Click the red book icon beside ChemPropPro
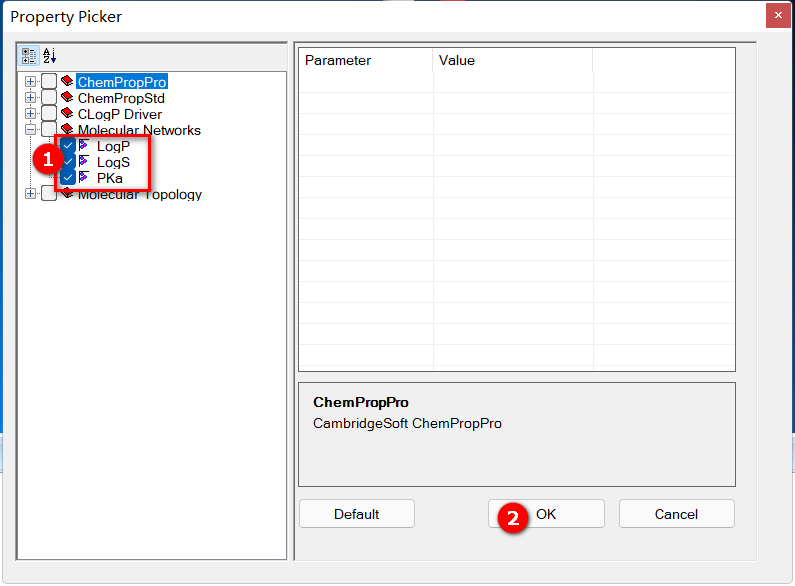Image resolution: width=795 pixels, height=586 pixels. pos(67,81)
